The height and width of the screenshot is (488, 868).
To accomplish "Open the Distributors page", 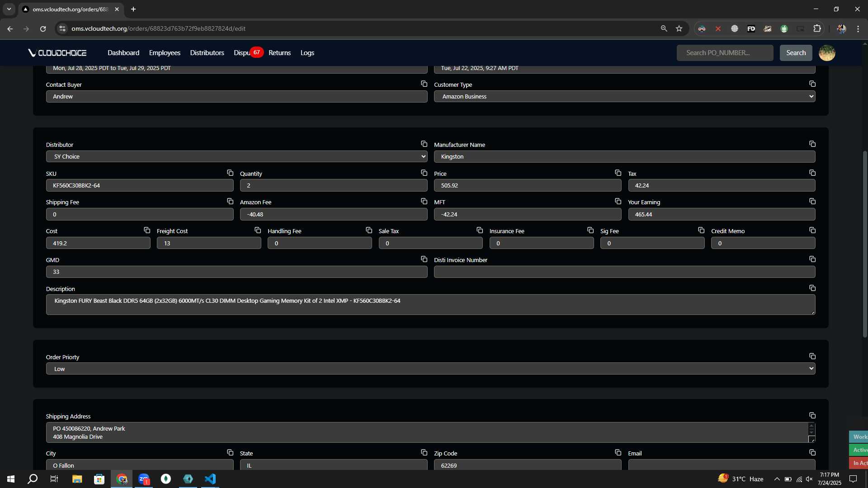I will (x=207, y=53).
